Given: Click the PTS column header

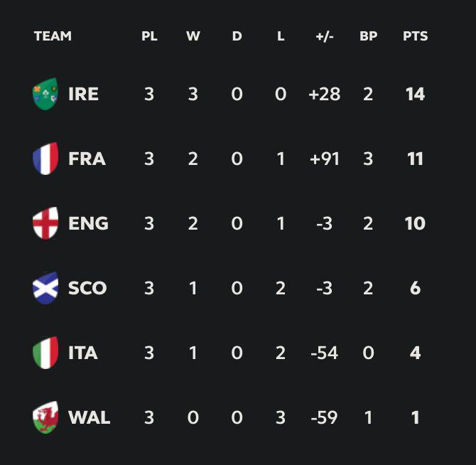Looking at the screenshot, I should pos(416,36).
